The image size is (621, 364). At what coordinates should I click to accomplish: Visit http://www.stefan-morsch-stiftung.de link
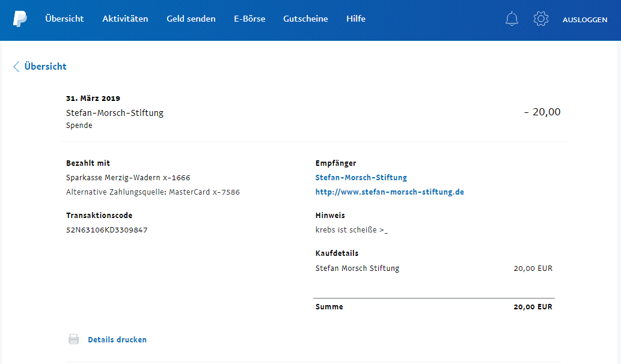pyautogui.click(x=390, y=192)
